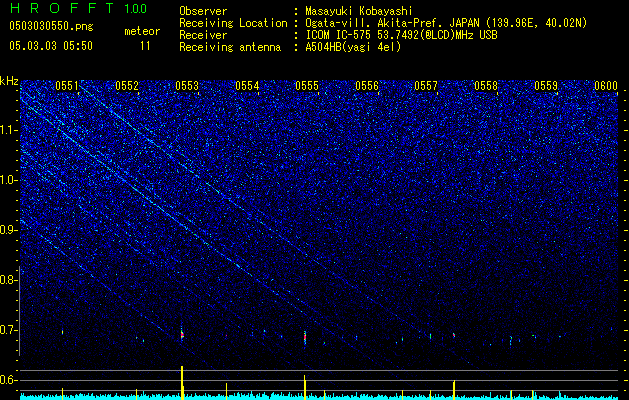
Task: Click the 0559 time marker
Action: (x=546, y=86)
